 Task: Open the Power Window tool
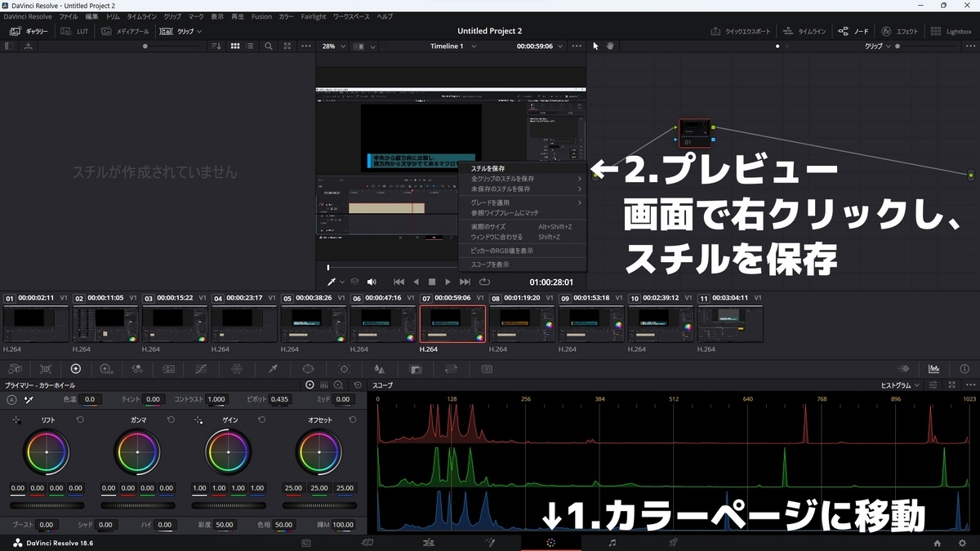pyautogui.click(x=308, y=369)
